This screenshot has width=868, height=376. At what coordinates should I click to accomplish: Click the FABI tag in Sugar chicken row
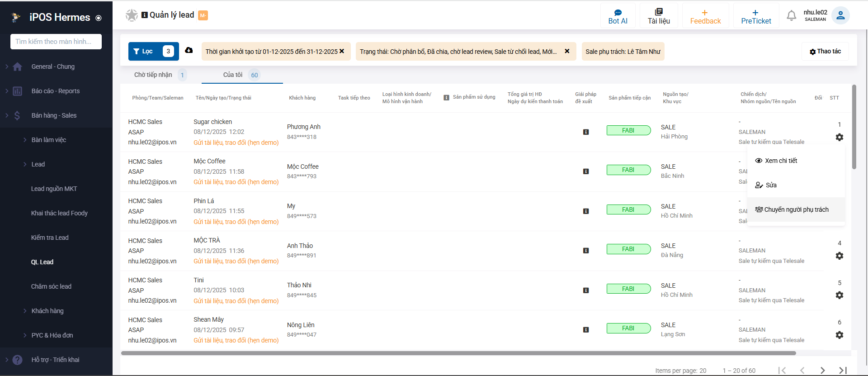[x=628, y=130]
